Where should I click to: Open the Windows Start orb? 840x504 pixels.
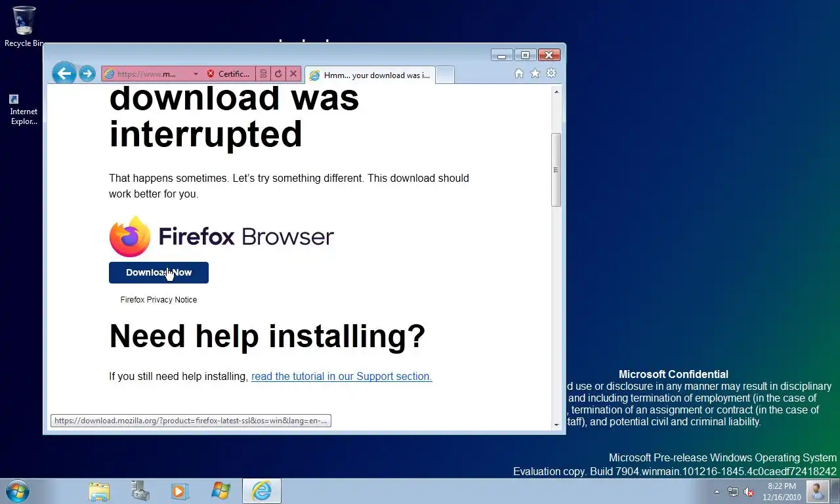18,491
